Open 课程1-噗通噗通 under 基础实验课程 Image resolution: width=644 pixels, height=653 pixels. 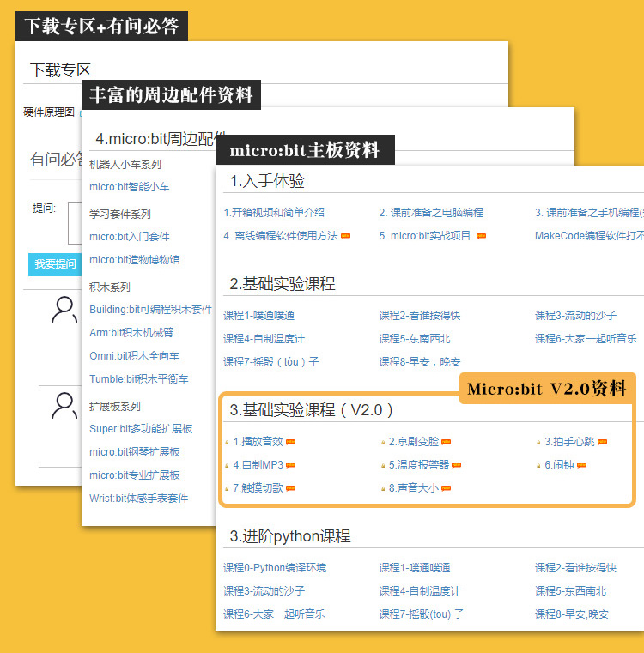258,315
